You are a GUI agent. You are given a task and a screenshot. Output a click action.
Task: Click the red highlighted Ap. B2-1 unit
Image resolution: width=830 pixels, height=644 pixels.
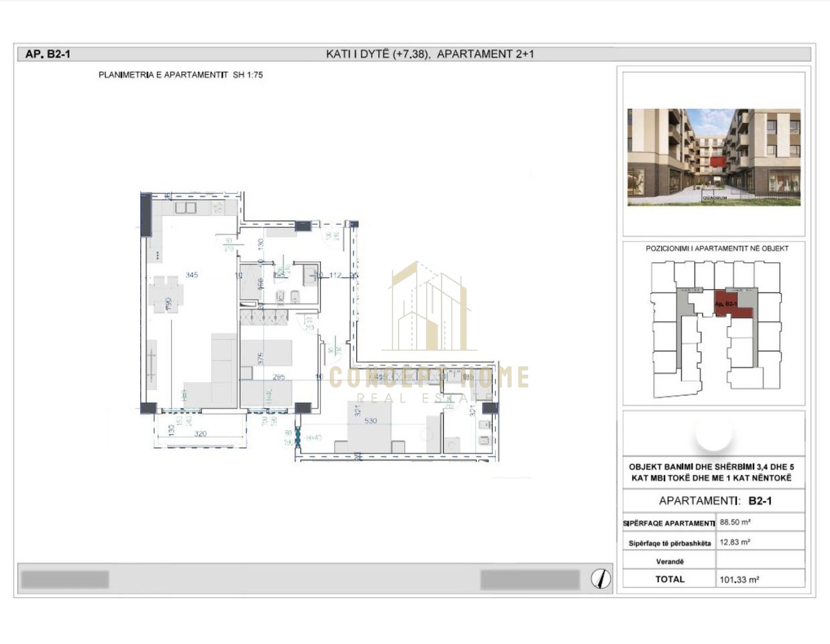pos(727,303)
